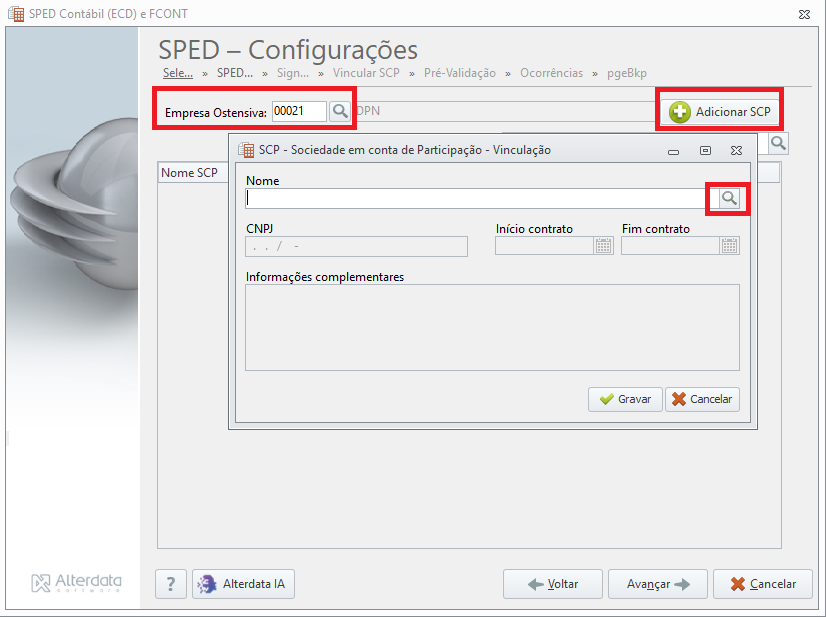This screenshot has width=826, height=617.
Task: Focus the Nome input field
Action: tap(482, 199)
